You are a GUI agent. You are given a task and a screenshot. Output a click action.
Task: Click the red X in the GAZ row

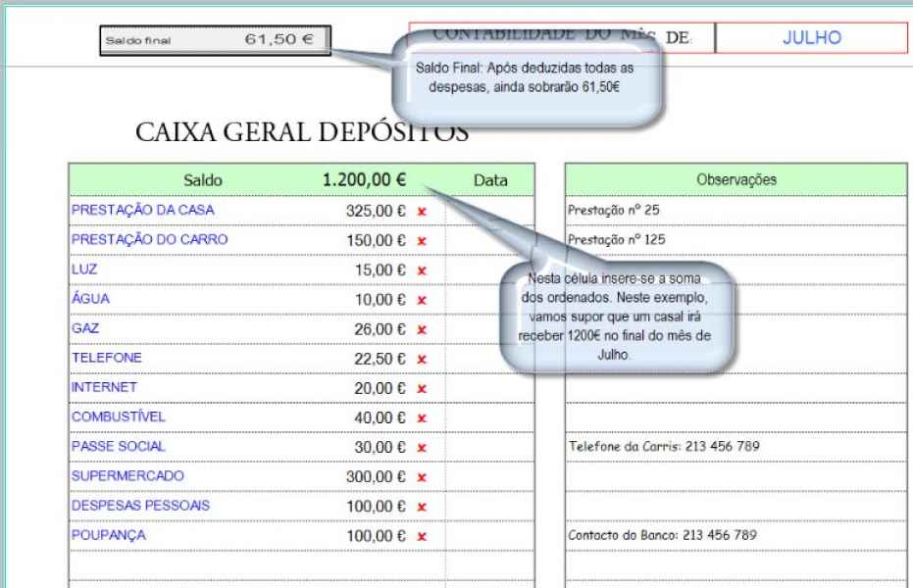pos(422,329)
